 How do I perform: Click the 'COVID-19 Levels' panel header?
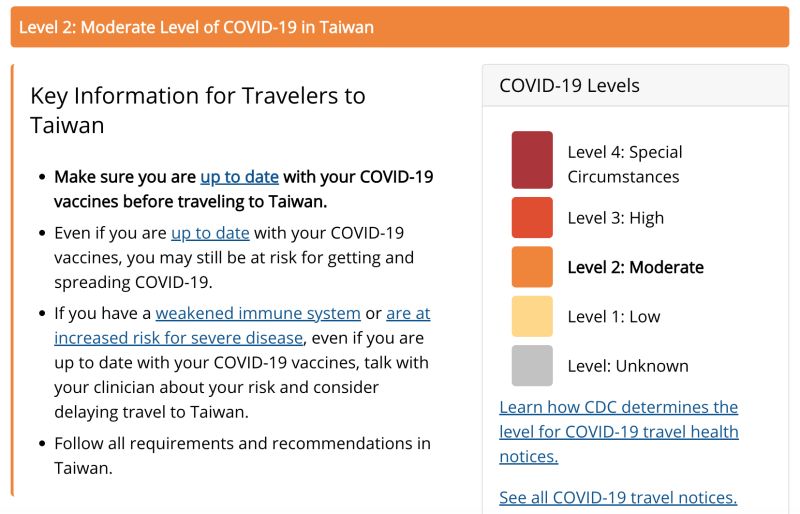[x=635, y=86]
